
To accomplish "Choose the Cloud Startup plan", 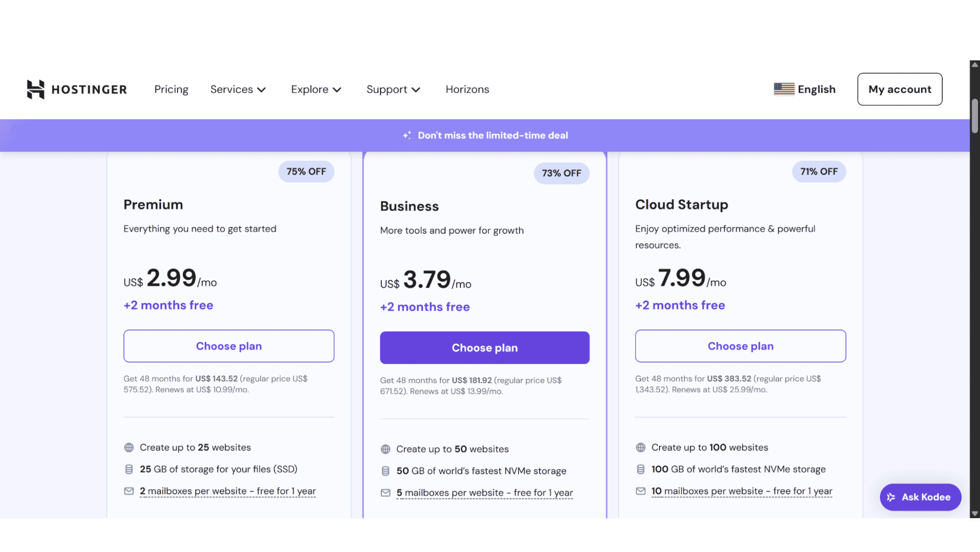I will [x=741, y=346].
